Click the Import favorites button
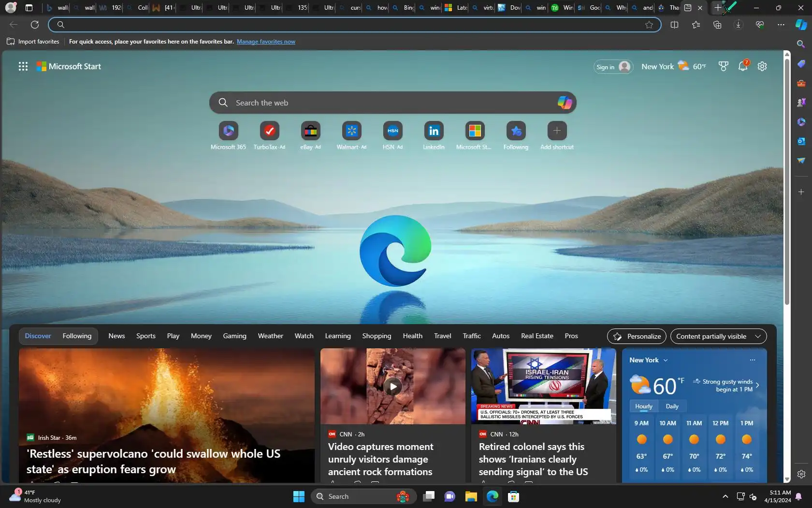This screenshot has width=812, height=508. (x=33, y=42)
